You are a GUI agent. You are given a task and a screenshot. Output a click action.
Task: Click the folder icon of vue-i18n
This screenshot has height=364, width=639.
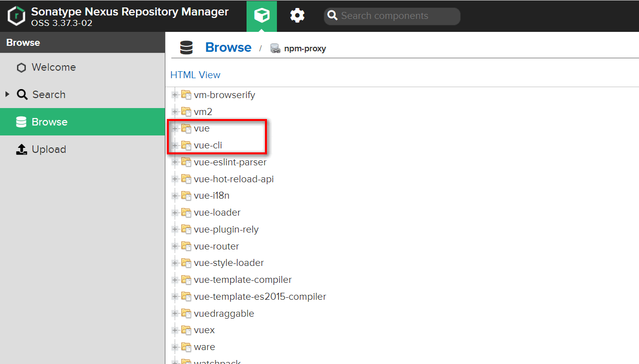186,196
